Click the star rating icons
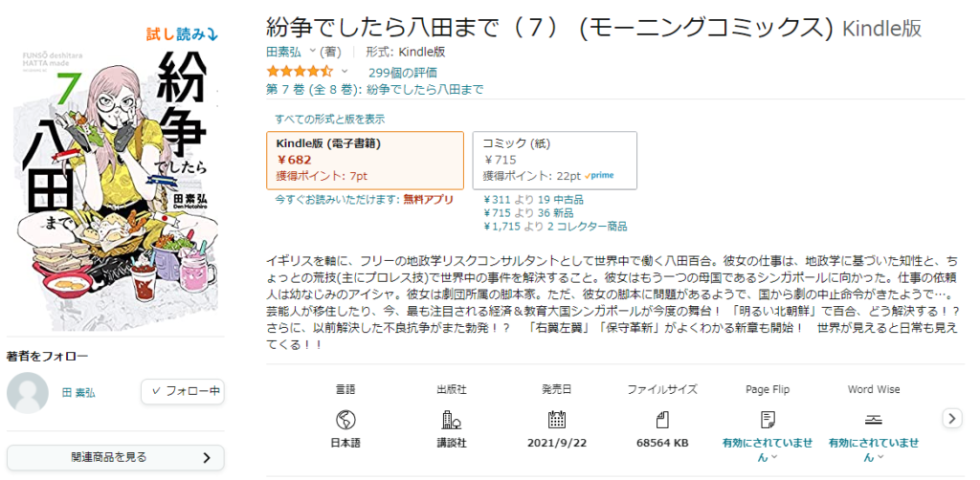Image resolution: width=980 pixels, height=480 pixels. pos(300,71)
